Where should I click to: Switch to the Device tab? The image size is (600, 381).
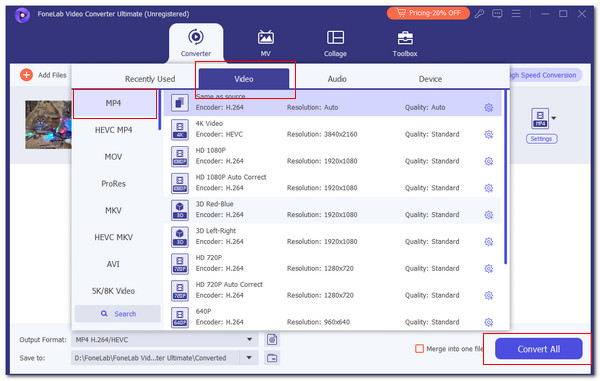(x=430, y=79)
